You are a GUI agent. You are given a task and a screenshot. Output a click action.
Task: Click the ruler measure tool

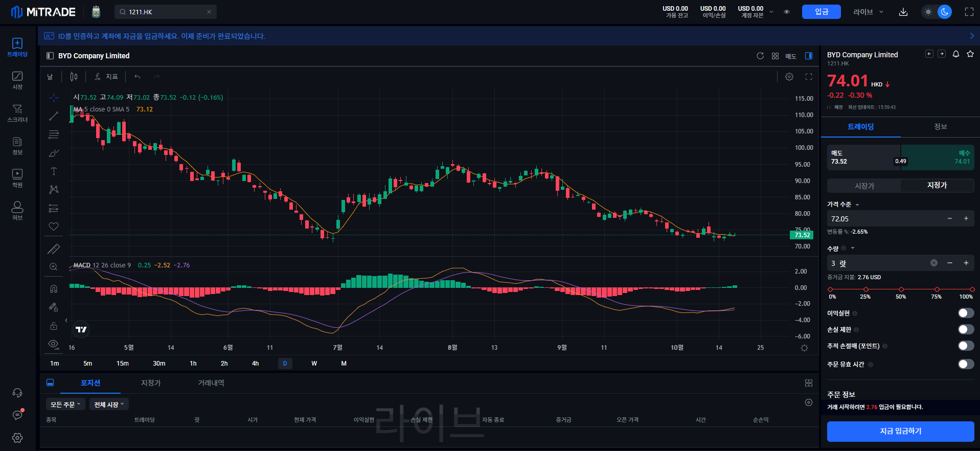coord(54,249)
